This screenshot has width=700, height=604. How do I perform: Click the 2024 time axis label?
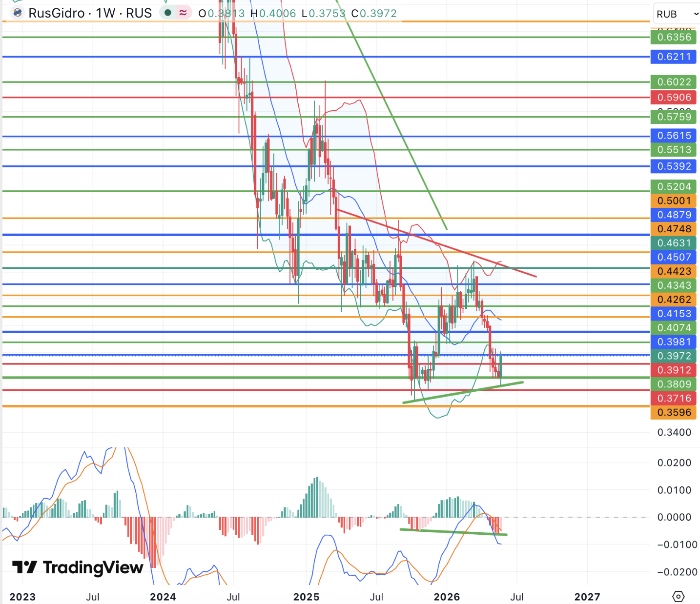tap(163, 597)
